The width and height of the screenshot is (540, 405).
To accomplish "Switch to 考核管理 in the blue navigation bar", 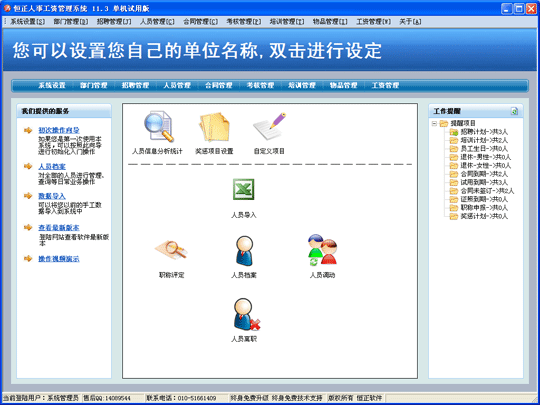I will 260,85.
